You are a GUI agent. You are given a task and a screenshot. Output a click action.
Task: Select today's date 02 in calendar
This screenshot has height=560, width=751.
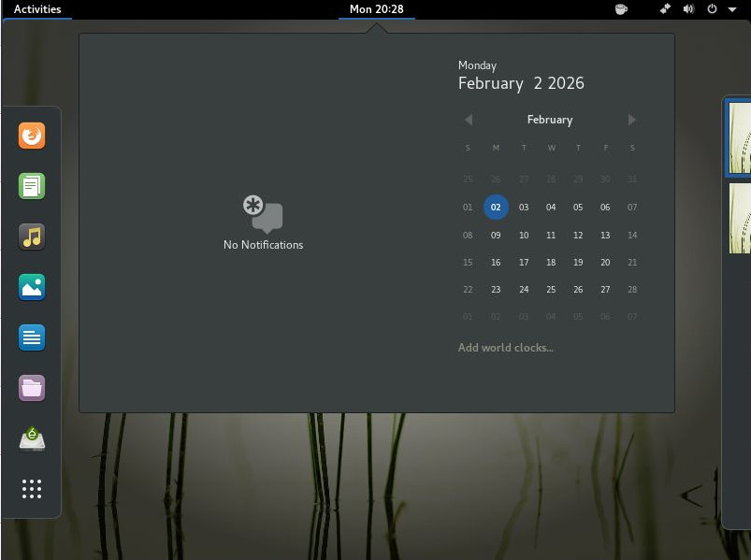(x=496, y=208)
